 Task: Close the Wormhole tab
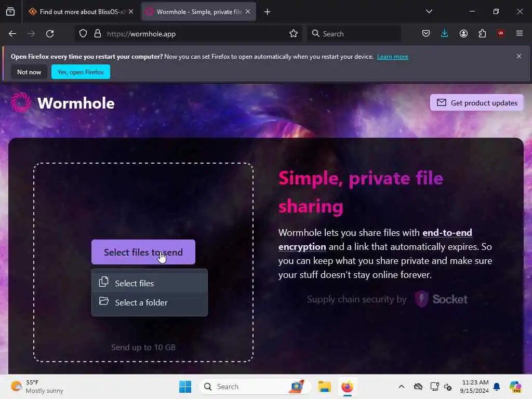[x=248, y=12]
